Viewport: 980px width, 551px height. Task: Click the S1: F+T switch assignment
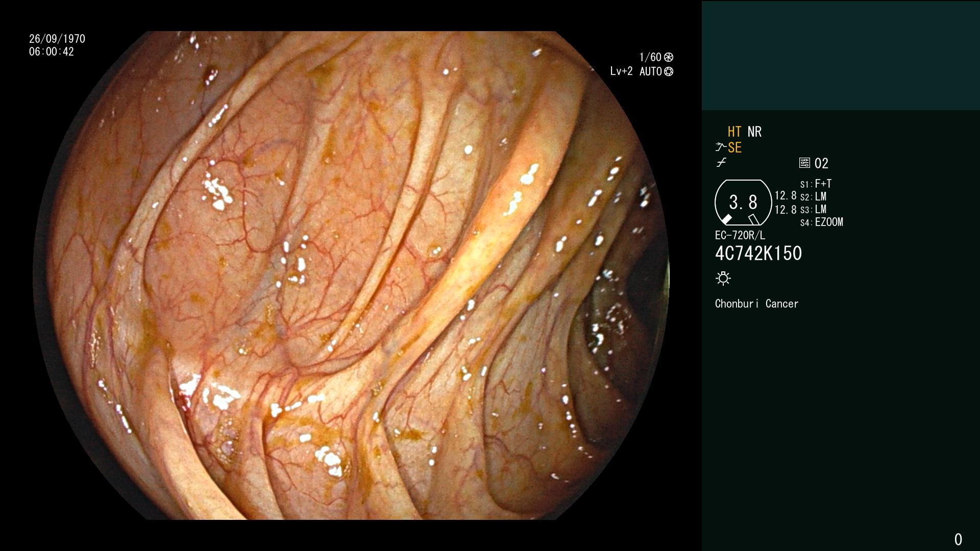pyautogui.click(x=816, y=184)
